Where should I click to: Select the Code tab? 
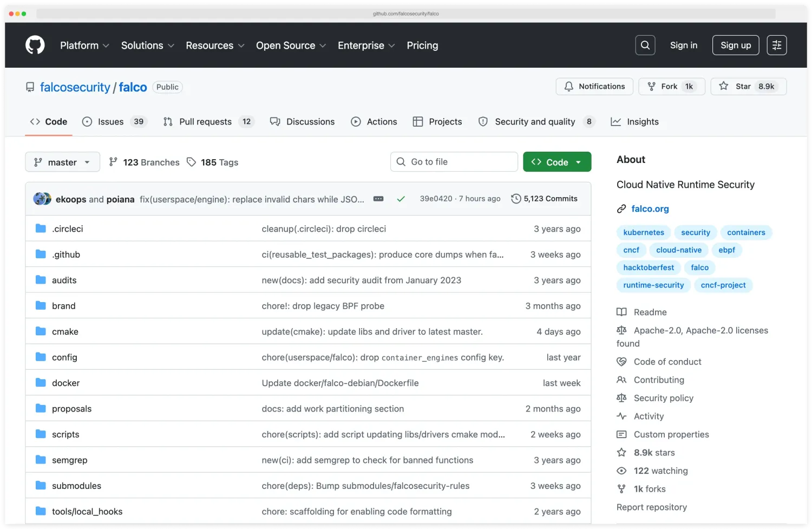tap(49, 122)
